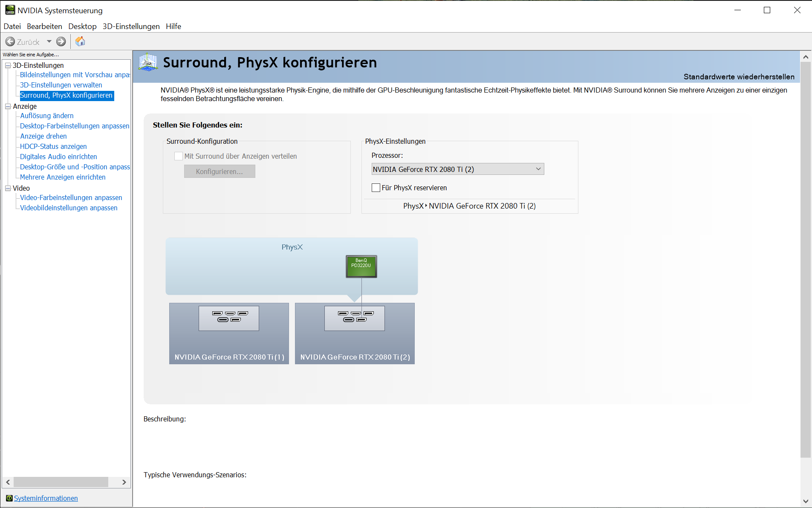The image size is (812, 508).
Task: Open Desktop-Größe und -Position anpassen
Action: 75,167
